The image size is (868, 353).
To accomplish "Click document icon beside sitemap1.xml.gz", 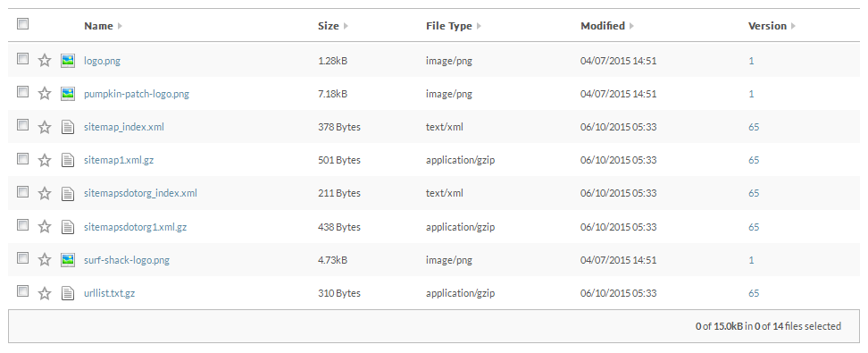I will coord(68,160).
